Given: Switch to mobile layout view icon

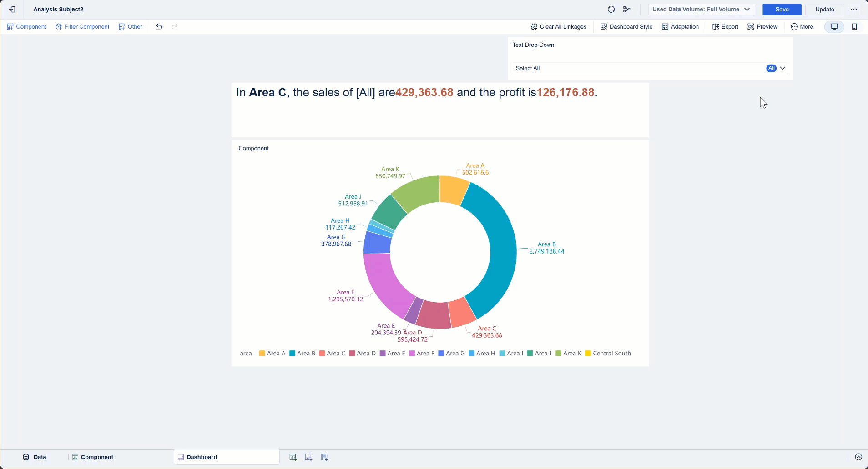Looking at the screenshot, I should coord(854,26).
